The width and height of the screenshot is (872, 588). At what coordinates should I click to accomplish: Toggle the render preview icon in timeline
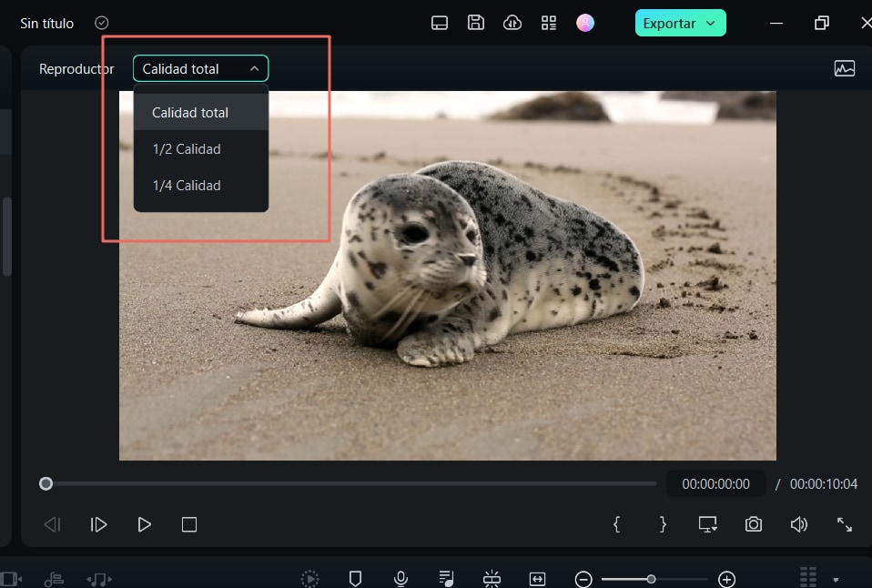[x=310, y=578]
